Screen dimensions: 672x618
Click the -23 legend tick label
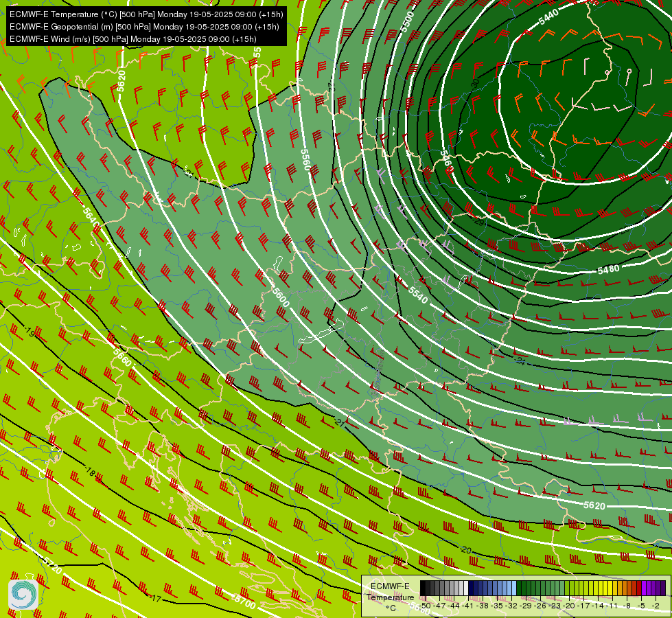click(x=555, y=606)
